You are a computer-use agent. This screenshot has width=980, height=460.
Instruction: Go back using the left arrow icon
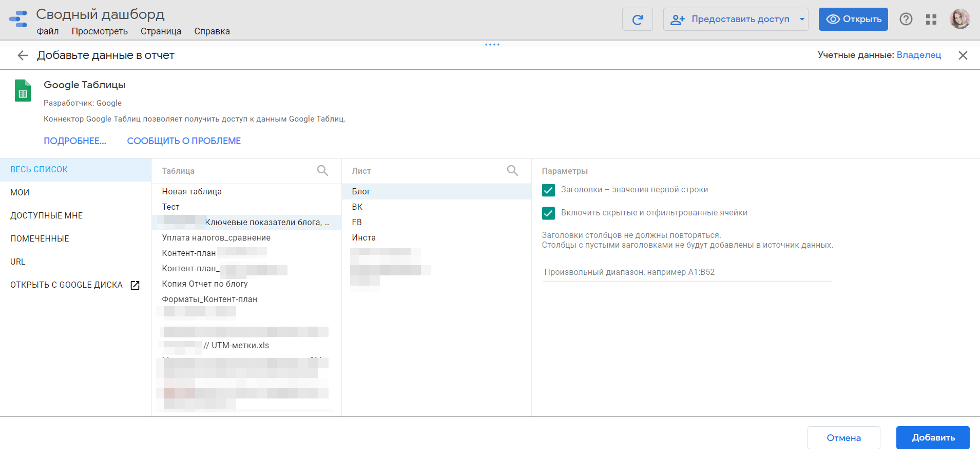pos(23,55)
